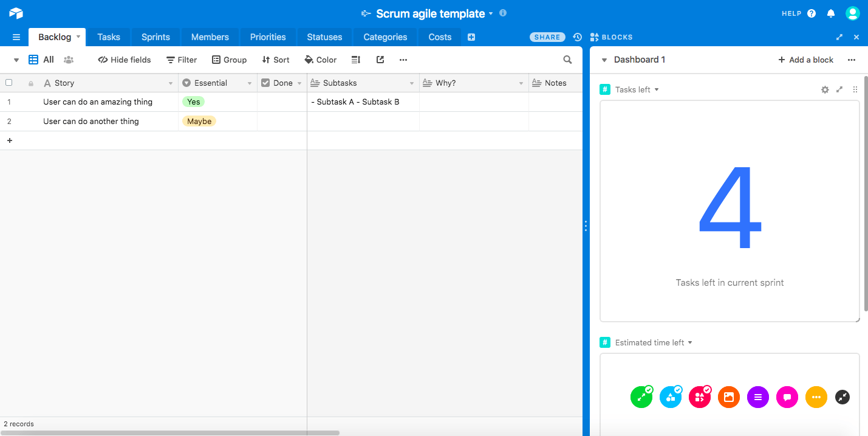This screenshot has height=436, width=868.
Task: Click the base info icon beside title
Action: pos(502,13)
